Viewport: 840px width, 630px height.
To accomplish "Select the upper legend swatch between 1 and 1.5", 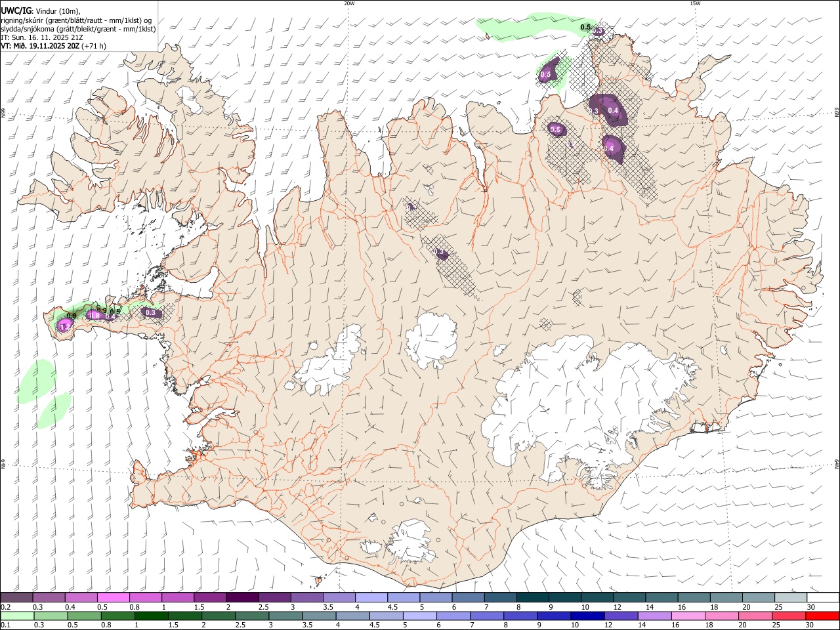I will tap(178, 598).
